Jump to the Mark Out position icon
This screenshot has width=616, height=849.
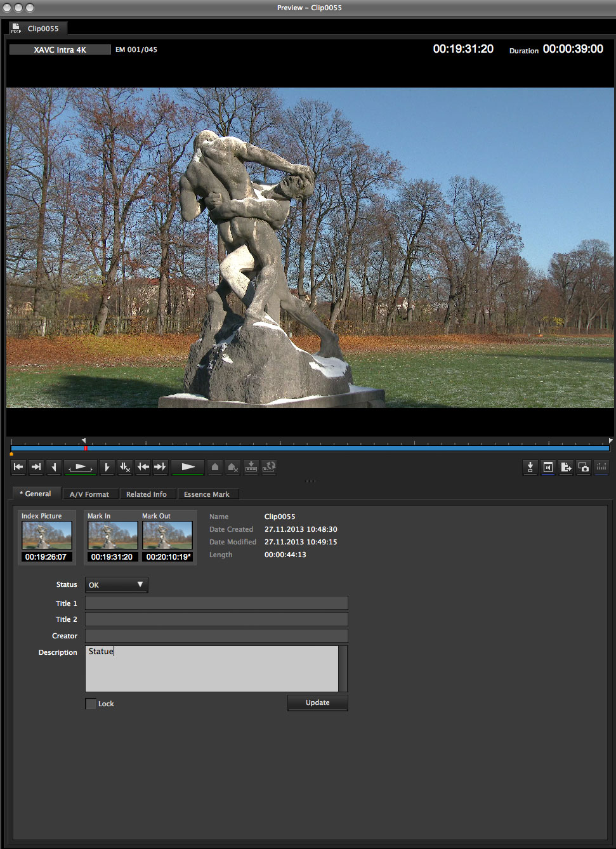pos(161,467)
